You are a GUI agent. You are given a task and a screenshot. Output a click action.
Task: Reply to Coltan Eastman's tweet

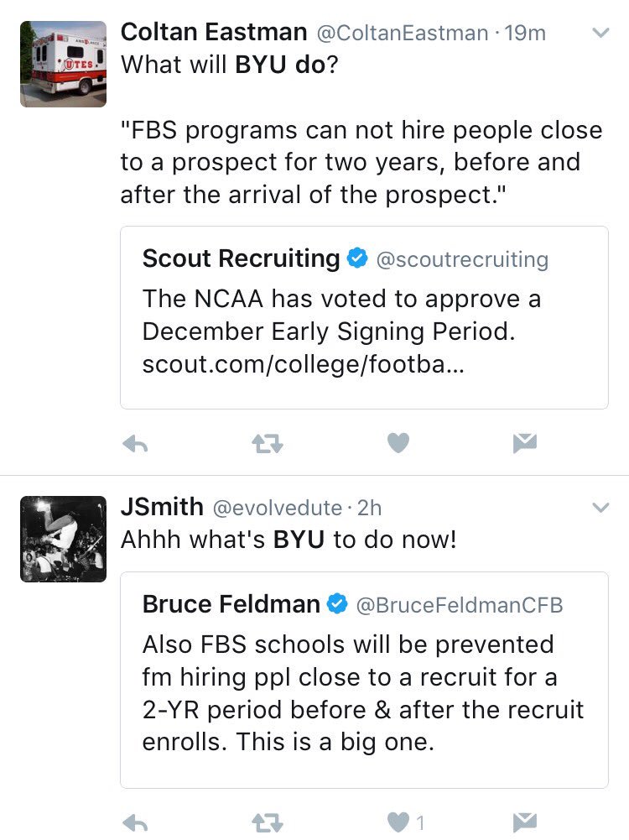click(135, 443)
